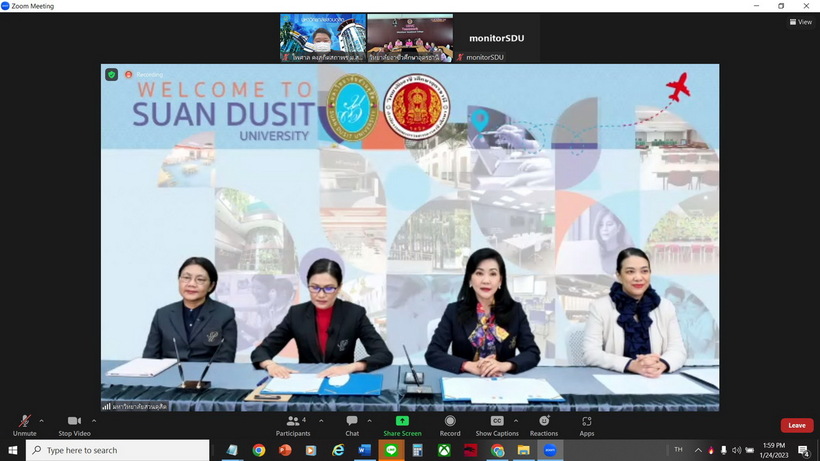Select the first participant video thumbnail with mask
This screenshot has height=461, width=820.
tap(323, 38)
